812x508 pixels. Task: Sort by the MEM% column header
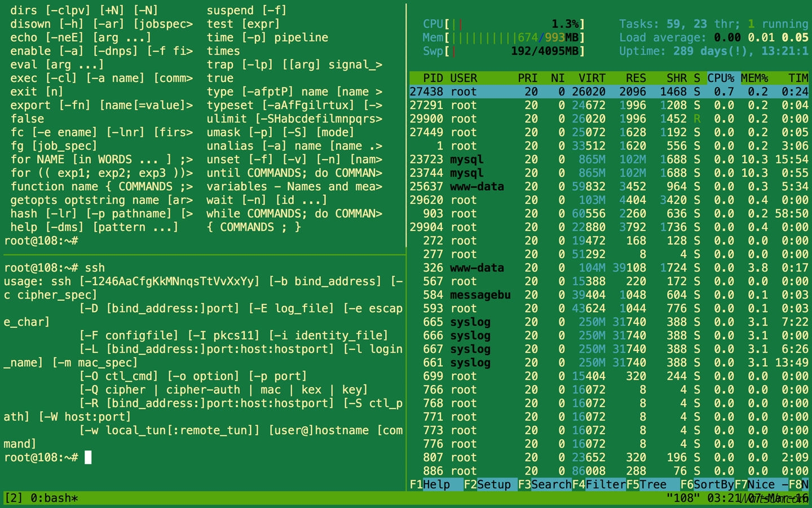click(754, 78)
